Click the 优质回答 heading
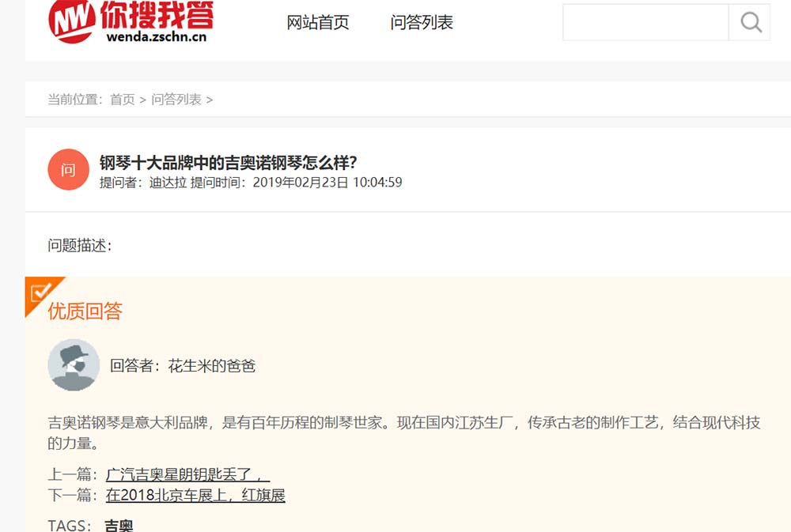Screen dimensions: 791x532 click(x=85, y=311)
